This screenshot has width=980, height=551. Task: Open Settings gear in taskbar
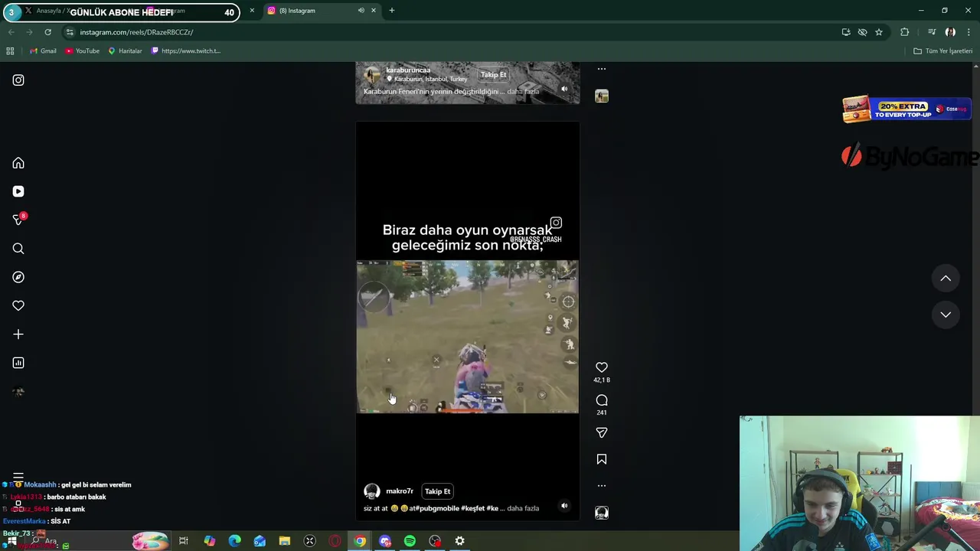coord(460,541)
